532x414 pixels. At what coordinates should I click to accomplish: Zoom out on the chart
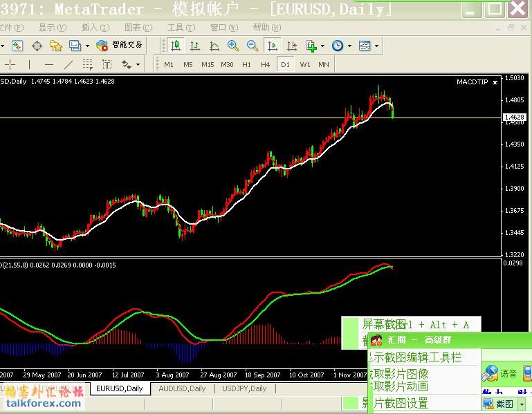coord(253,46)
